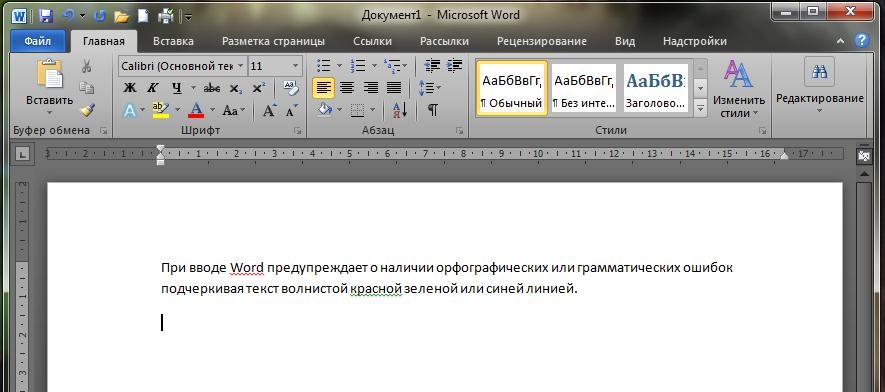Toggle subscript formatting

(235, 88)
